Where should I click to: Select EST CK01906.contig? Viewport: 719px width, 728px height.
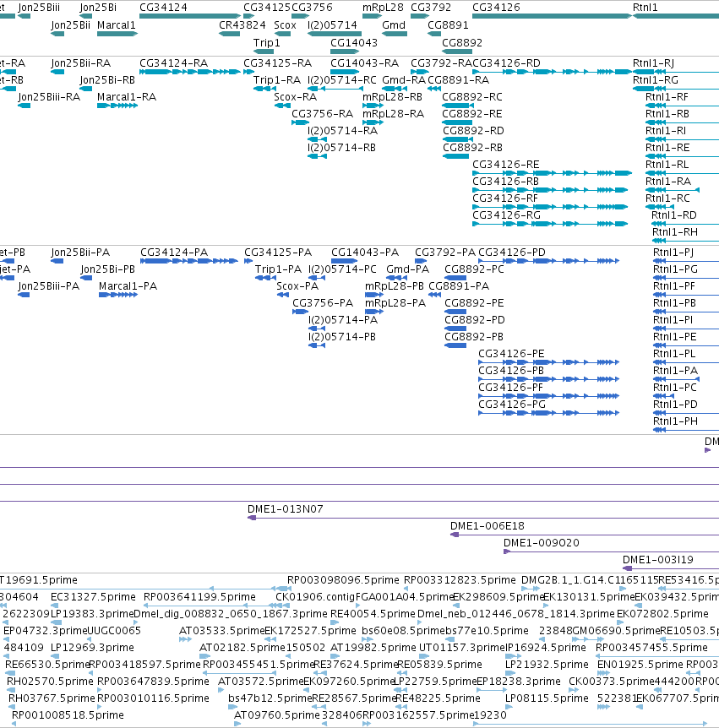click(315, 597)
